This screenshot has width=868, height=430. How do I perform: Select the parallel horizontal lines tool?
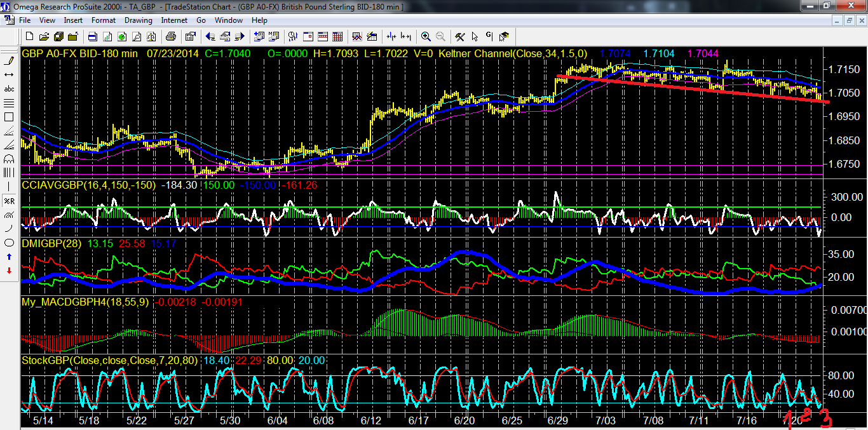pyautogui.click(x=9, y=103)
